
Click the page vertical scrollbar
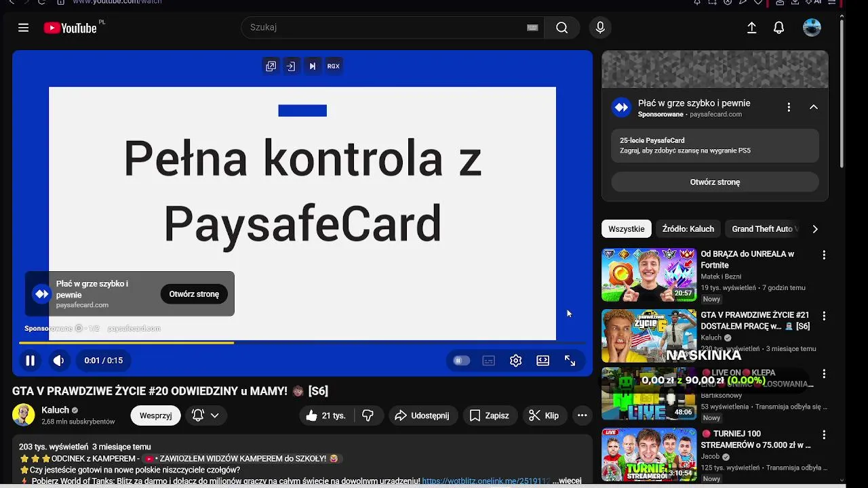(842, 95)
